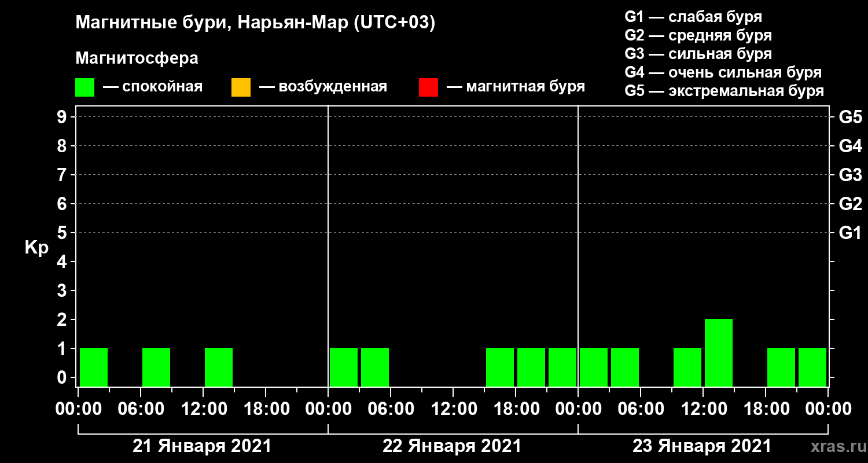This screenshot has width=868, height=463.
Task: Click the Kp axis value '5'
Action: pyautogui.click(x=63, y=233)
